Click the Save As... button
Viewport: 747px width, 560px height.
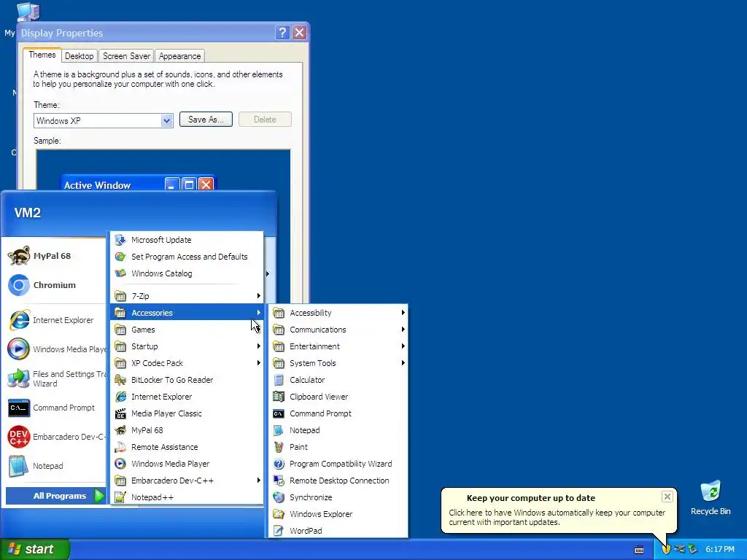[x=206, y=120]
